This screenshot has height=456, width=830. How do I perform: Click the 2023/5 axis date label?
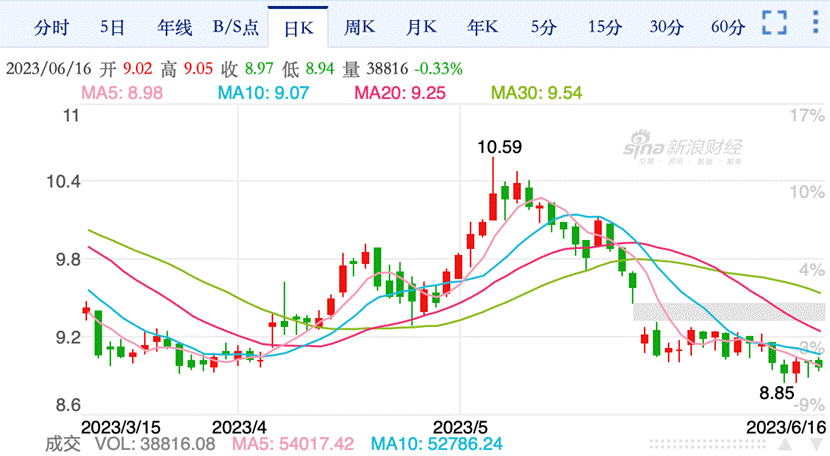pos(460,427)
